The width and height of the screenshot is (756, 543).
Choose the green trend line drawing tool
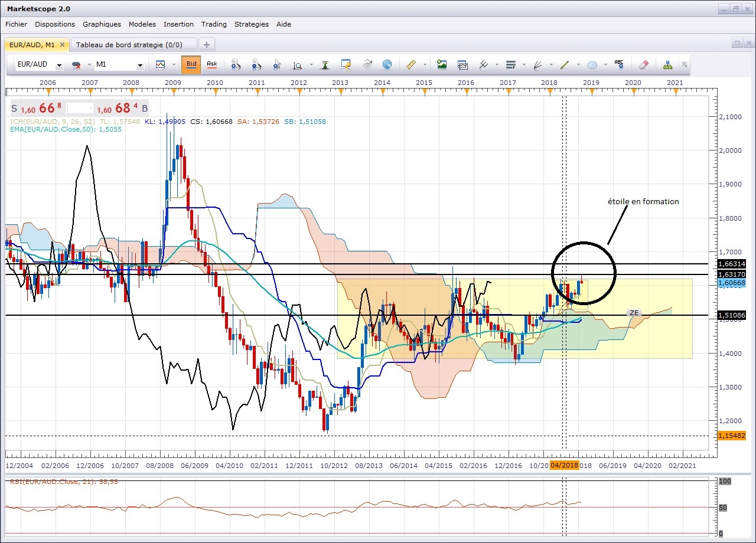pyautogui.click(x=564, y=64)
